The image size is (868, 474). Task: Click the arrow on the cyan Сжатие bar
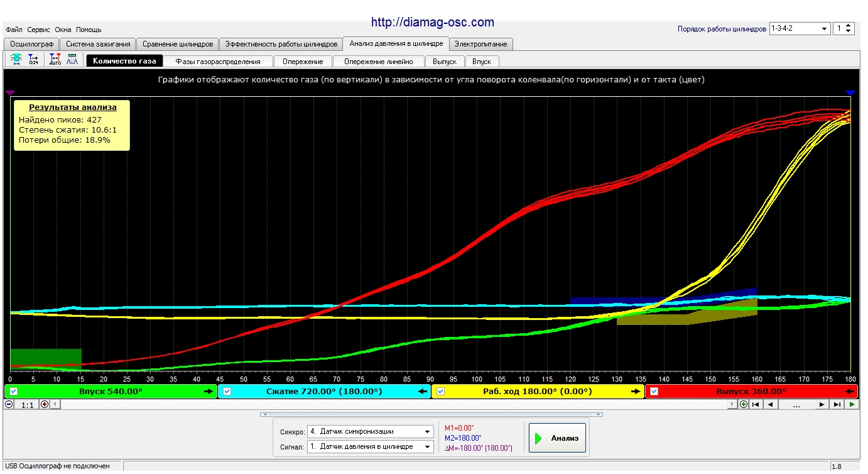pos(423,391)
